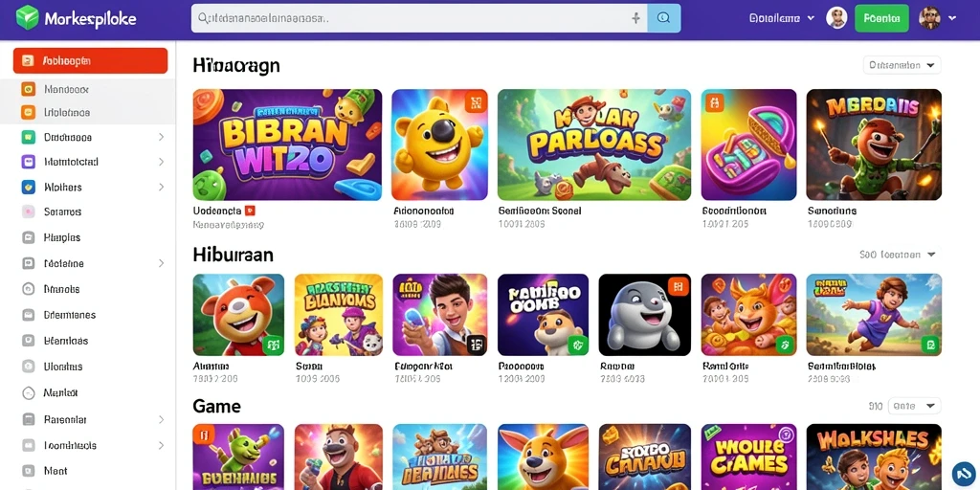Click the green icon beside Drotdoooe

(x=28, y=137)
